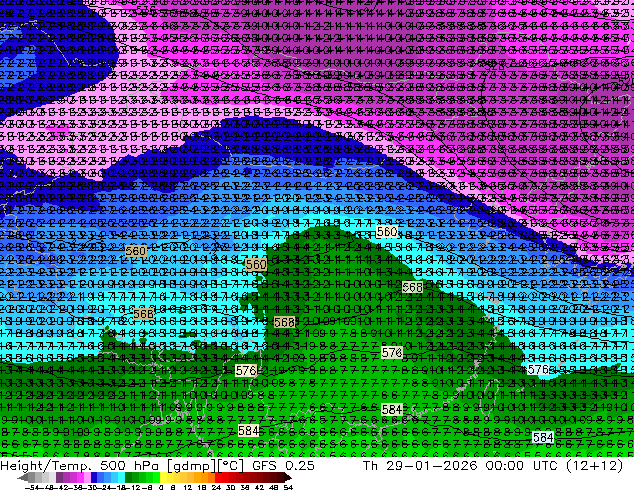
Task: Pick the dark blue swatch above legend value -30
Action: pos(94,477)
